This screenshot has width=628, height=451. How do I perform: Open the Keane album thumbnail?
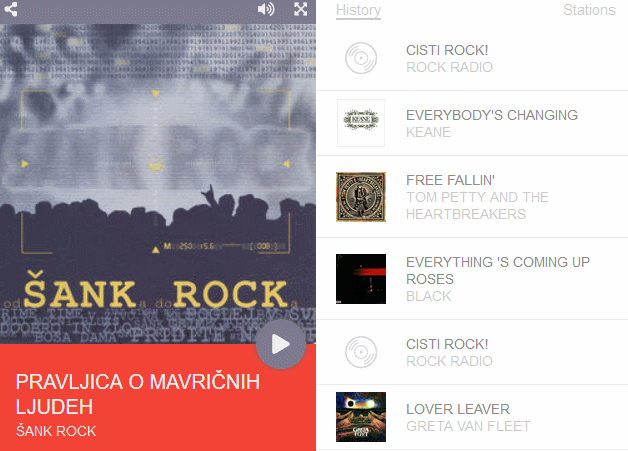point(361,123)
